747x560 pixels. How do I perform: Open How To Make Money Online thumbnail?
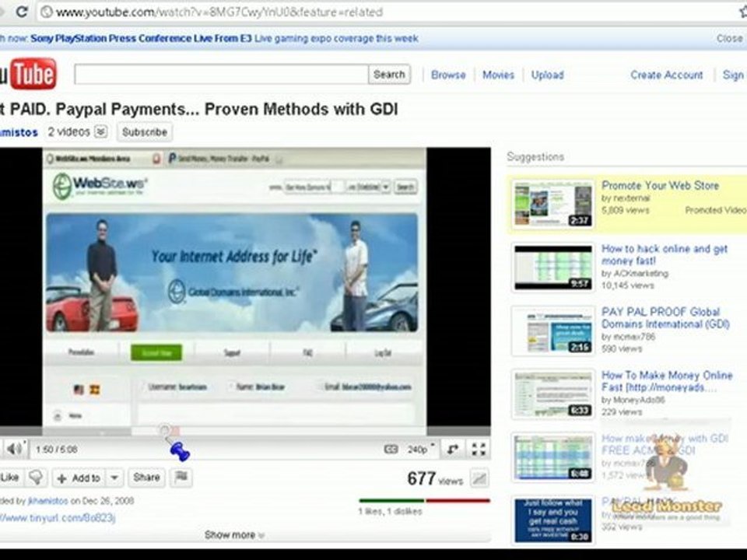click(553, 394)
